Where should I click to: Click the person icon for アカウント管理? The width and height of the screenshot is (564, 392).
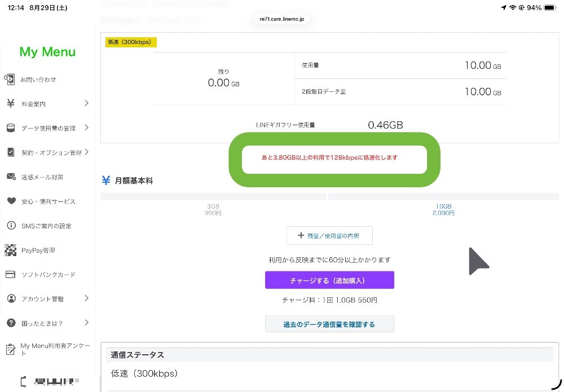click(11, 298)
